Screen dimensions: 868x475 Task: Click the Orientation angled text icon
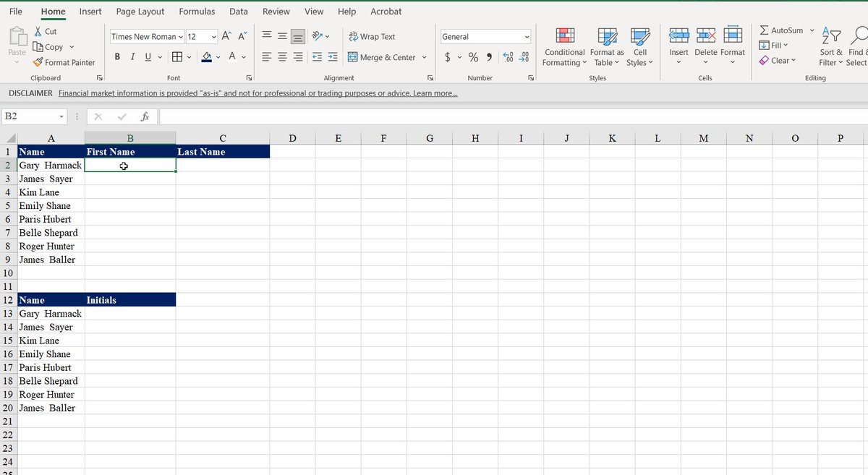pyautogui.click(x=317, y=36)
